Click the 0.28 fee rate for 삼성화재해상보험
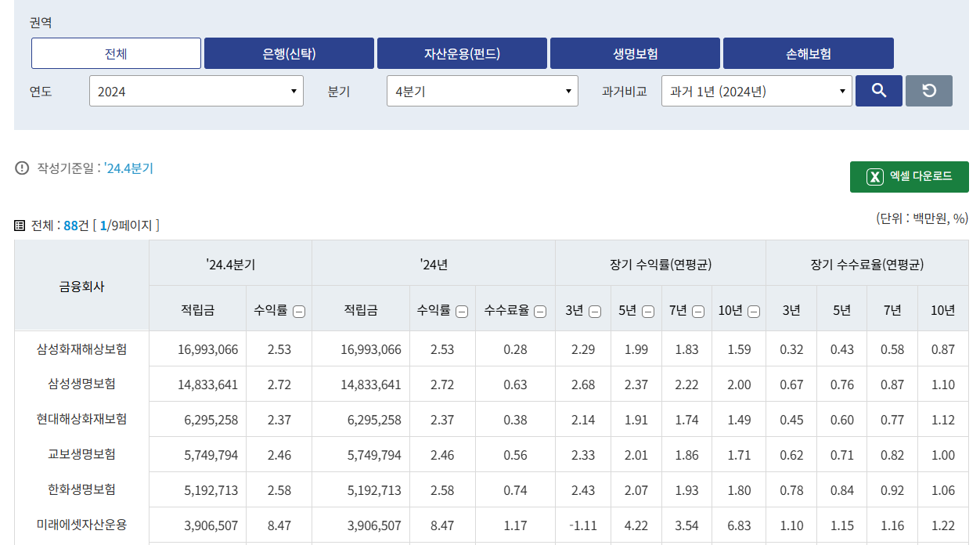The height and width of the screenshot is (545, 980). click(x=515, y=349)
